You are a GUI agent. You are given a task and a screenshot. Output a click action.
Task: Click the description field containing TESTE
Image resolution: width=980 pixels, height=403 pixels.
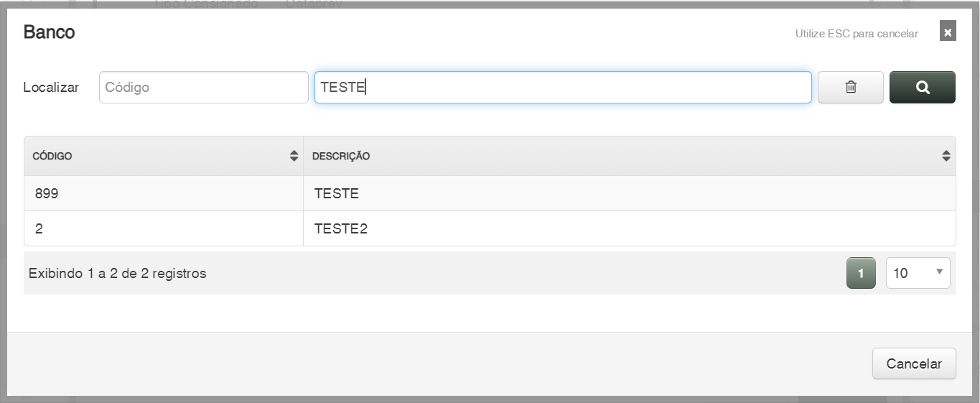[563, 87]
